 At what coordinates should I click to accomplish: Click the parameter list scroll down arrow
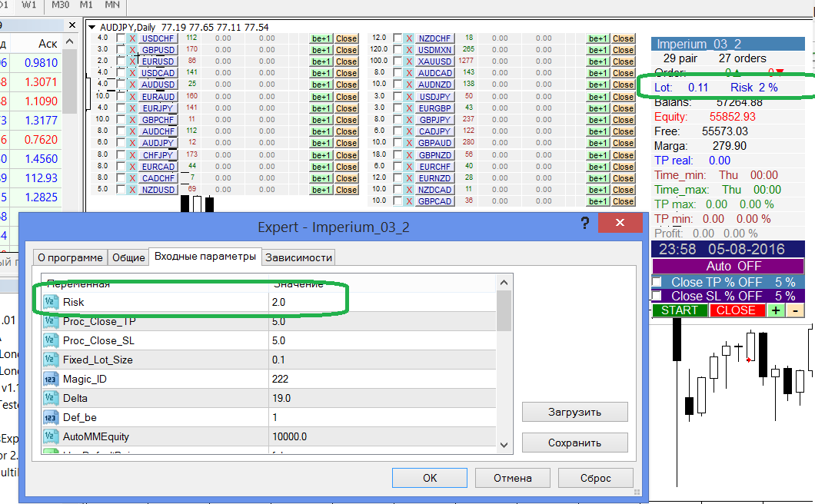[503, 445]
